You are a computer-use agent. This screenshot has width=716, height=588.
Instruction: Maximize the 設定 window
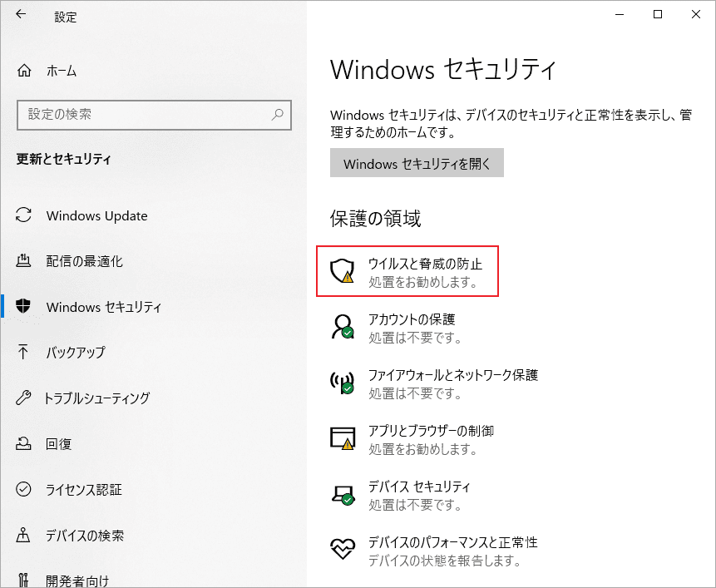[x=658, y=14]
